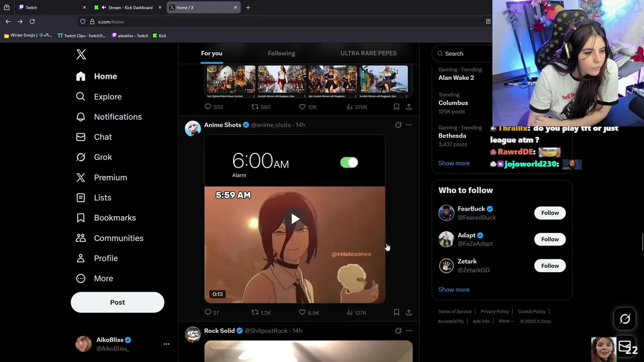Expand footer More options
The height and width of the screenshot is (362, 644).
[506, 321]
